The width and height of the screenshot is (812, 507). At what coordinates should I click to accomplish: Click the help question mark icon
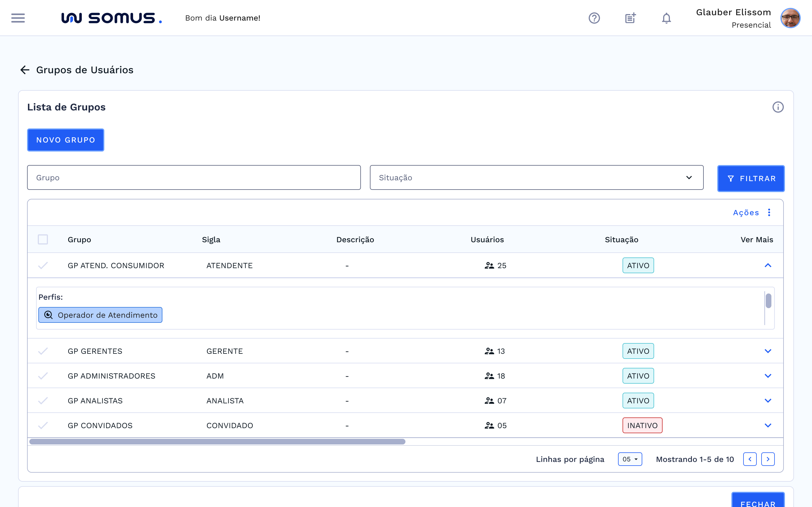click(594, 18)
